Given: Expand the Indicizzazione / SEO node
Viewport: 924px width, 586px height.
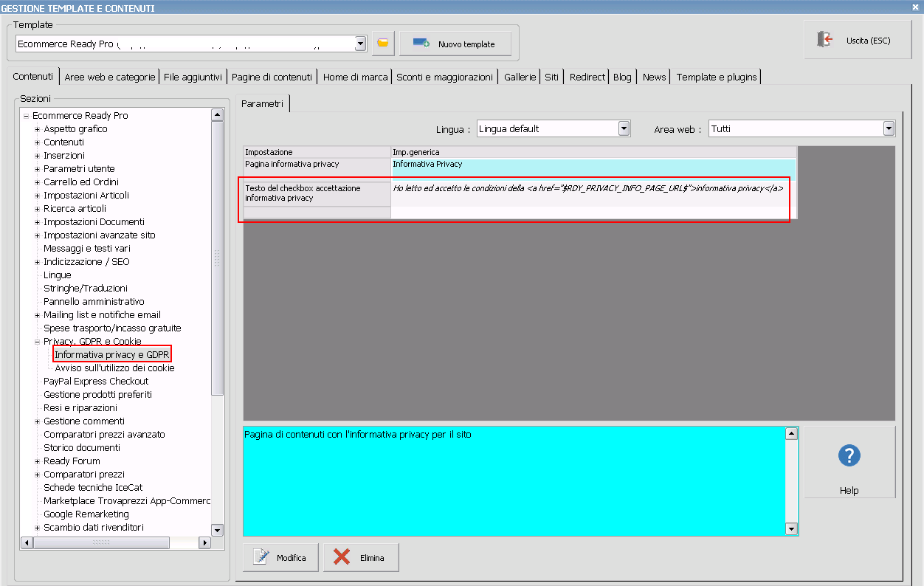Looking at the screenshot, I should (37, 262).
